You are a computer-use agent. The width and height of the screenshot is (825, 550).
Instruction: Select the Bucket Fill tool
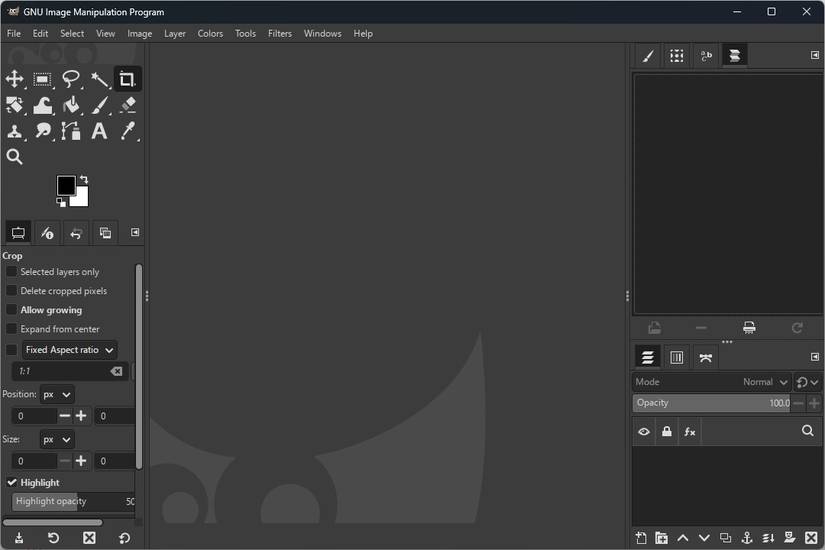pyautogui.click(x=71, y=105)
